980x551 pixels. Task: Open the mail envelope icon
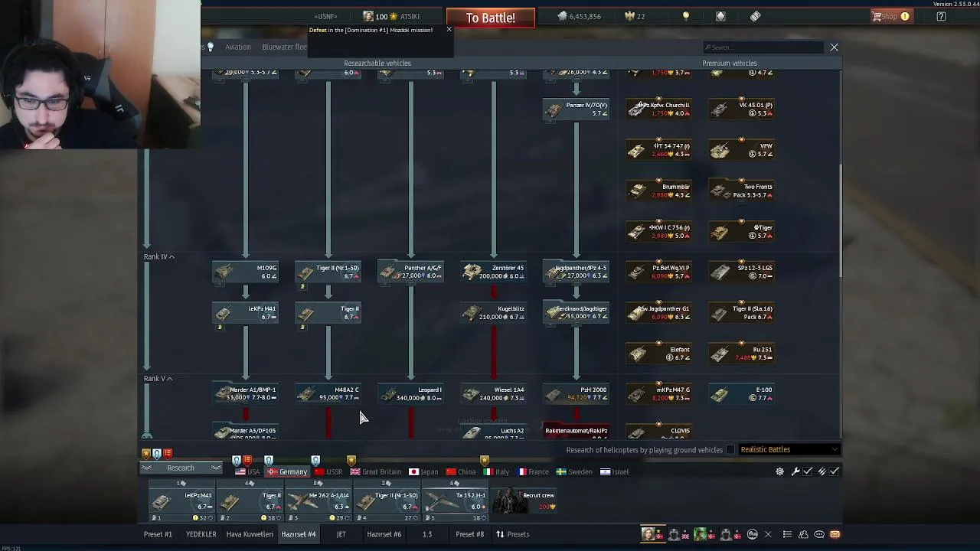(835, 534)
